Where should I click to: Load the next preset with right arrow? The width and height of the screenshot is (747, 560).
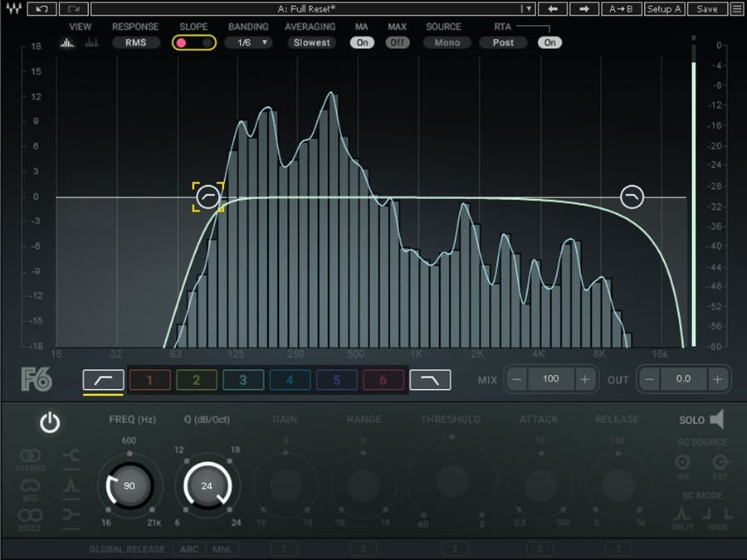pos(583,9)
